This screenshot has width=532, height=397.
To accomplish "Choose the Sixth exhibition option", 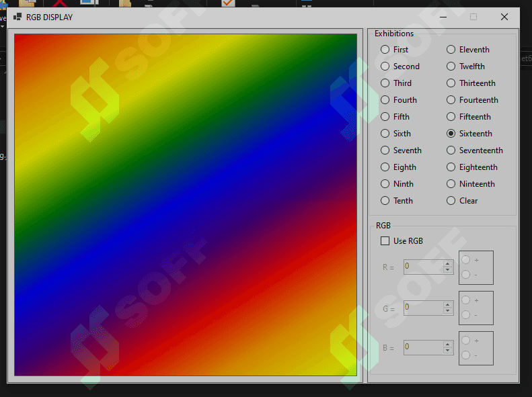I will pos(385,134).
